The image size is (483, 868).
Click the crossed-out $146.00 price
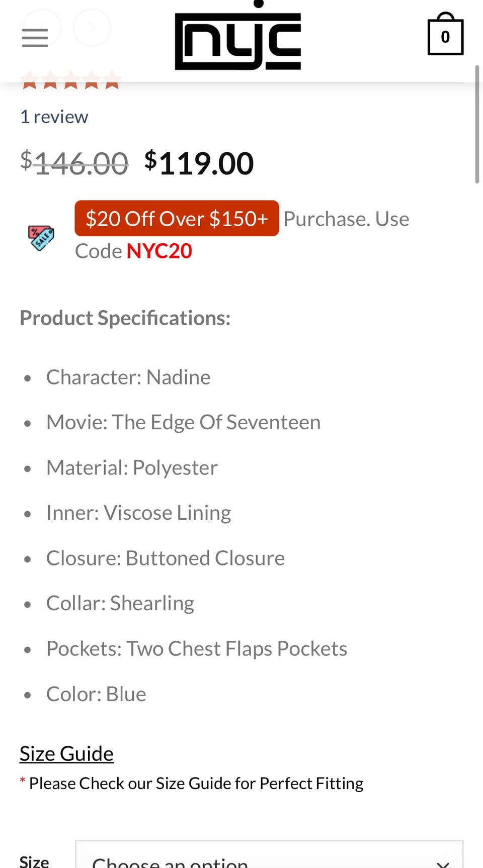click(x=74, y=163)
